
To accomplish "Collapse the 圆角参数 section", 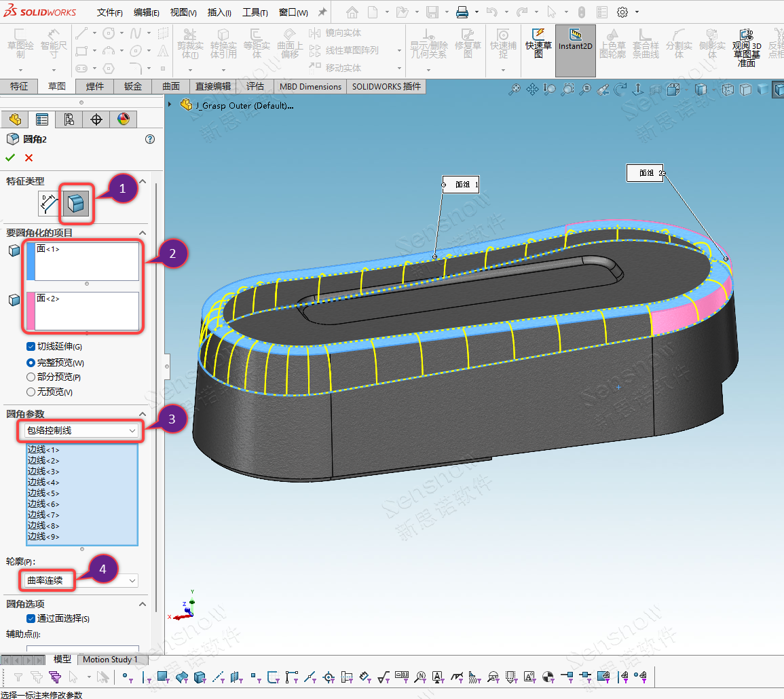I will click(143, 414).
